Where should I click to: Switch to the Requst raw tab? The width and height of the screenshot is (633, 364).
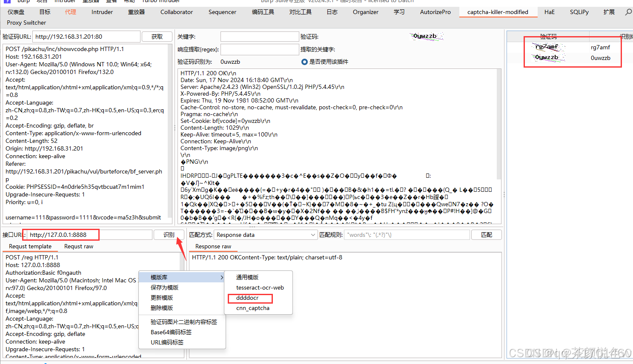79,246
